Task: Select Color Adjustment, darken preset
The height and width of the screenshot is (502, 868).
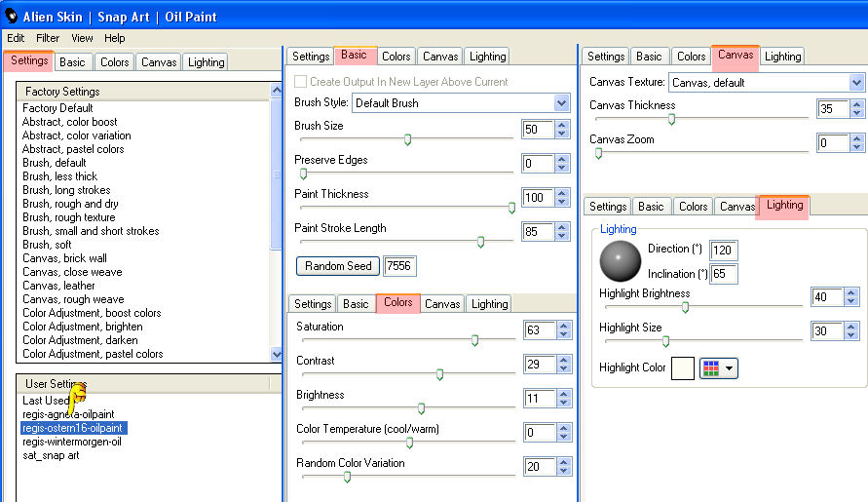Action: tap(80, 340)
